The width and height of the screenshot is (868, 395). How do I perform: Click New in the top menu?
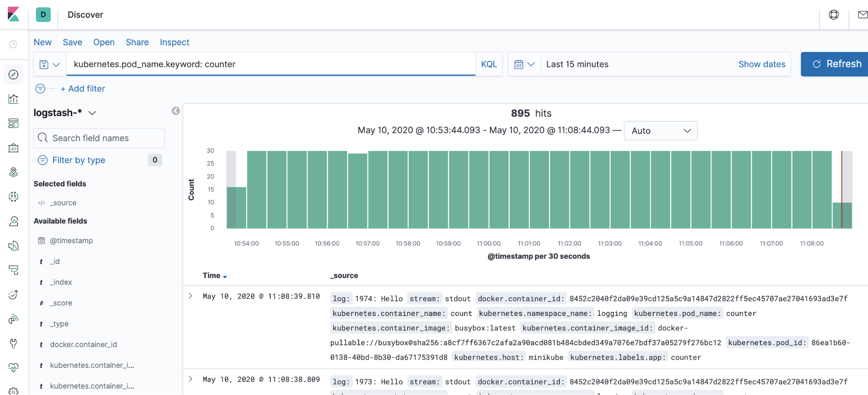point(43,42)
